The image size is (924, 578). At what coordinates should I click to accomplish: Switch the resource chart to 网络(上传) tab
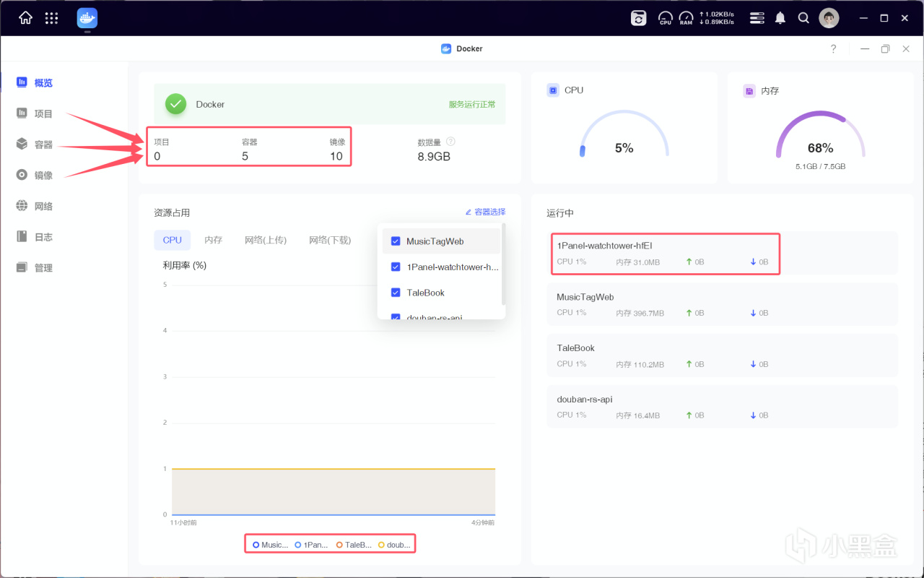pos(266,240)
